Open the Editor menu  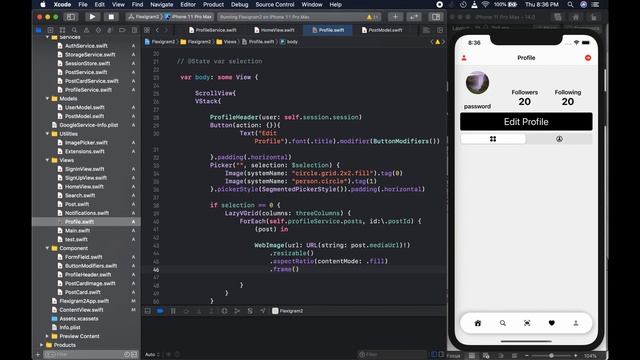pyautogui.click(x=188, y=4)
